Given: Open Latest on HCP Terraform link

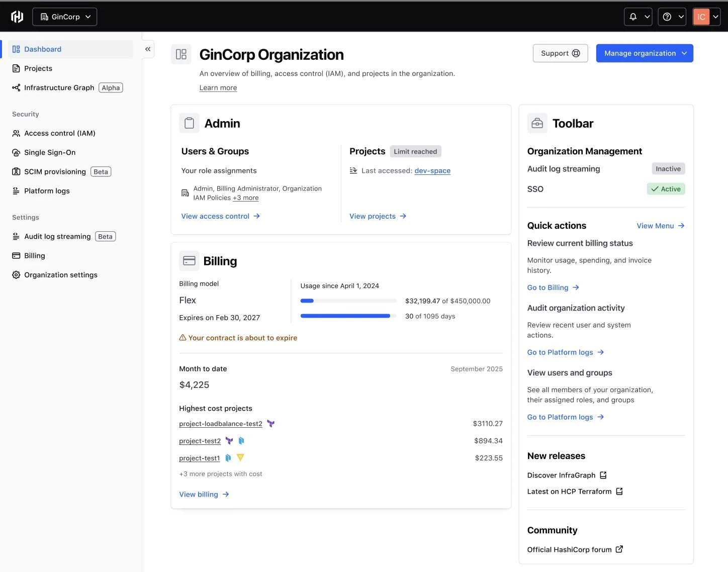Looking at the screenshot, I should click(x=575, y=492).
